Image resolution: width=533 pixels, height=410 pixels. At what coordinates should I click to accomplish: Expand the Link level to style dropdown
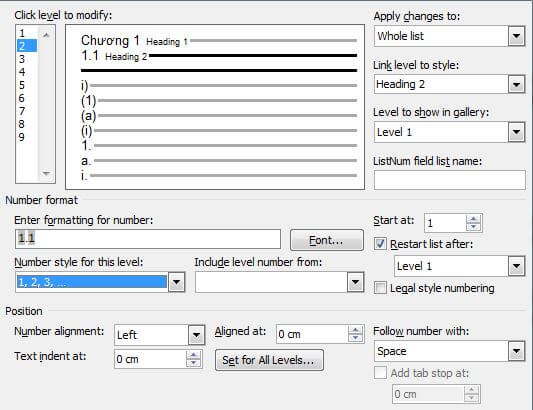point(516,84)
